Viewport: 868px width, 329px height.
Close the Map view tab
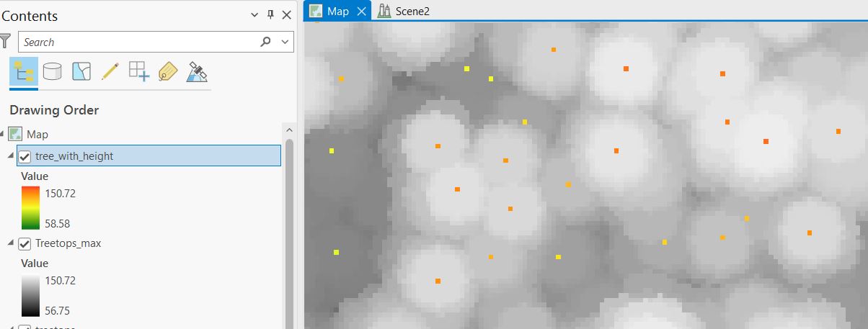point(362,11)
